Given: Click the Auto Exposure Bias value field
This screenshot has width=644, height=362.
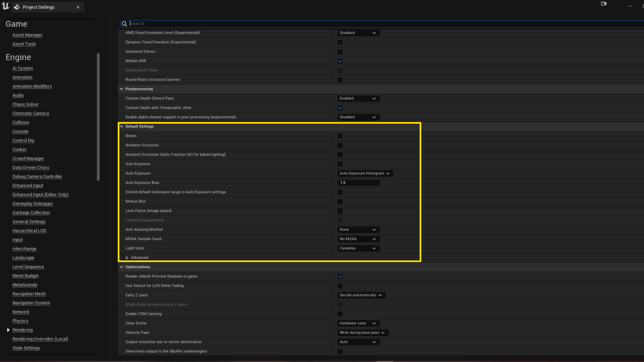Looking at the screenshot, I should [x=358, y=182].
